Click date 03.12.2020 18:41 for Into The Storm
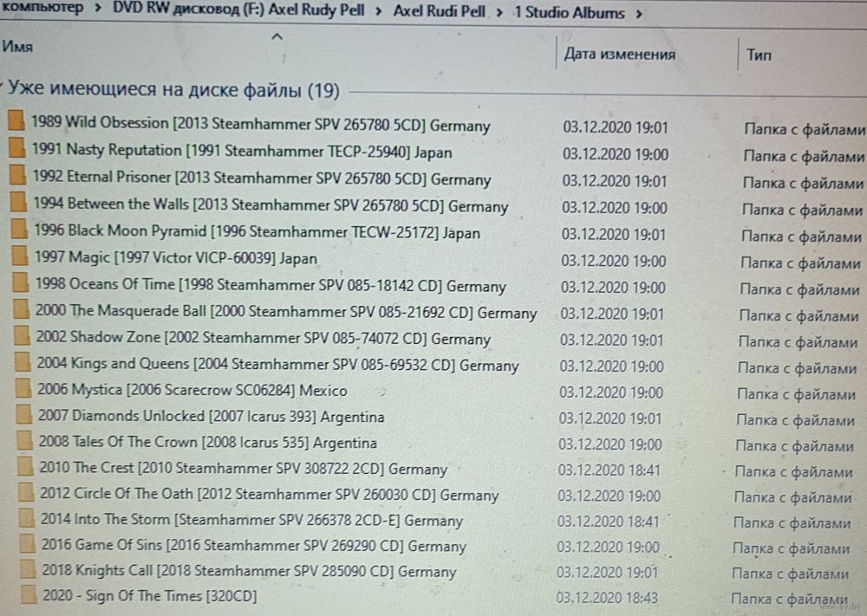This screenshot has width=867, height=616. [609, 522]
